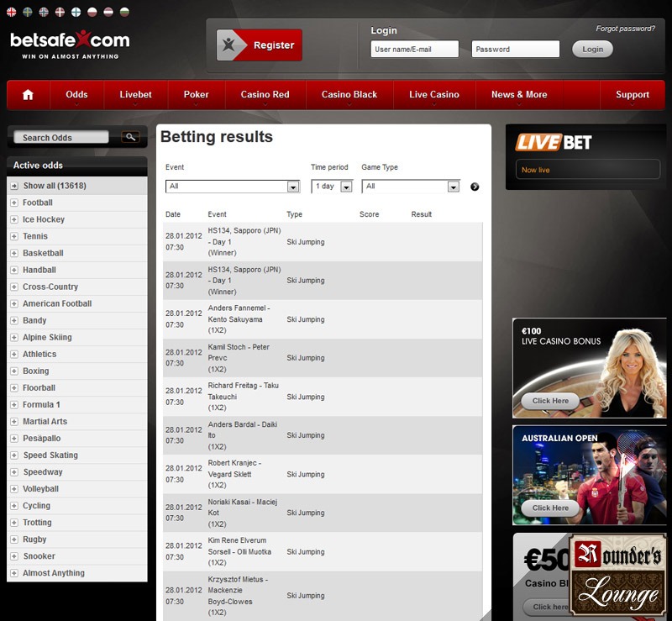The width and height of the screenshot is (672, 621).
Task: Open the Event dropdown
Action: 233,187
